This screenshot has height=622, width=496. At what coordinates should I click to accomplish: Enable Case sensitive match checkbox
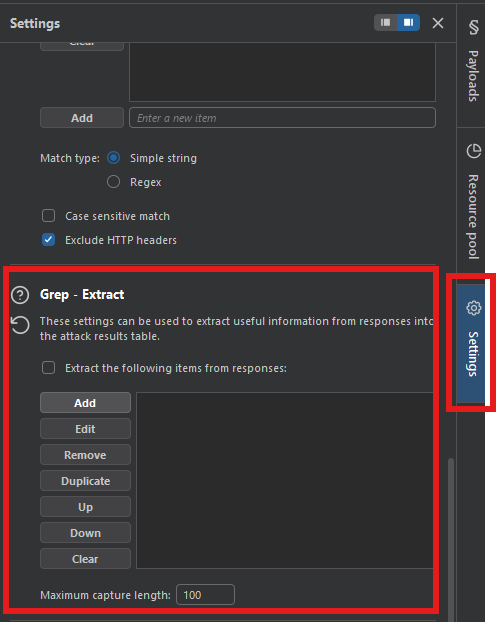tap(48, 216)
